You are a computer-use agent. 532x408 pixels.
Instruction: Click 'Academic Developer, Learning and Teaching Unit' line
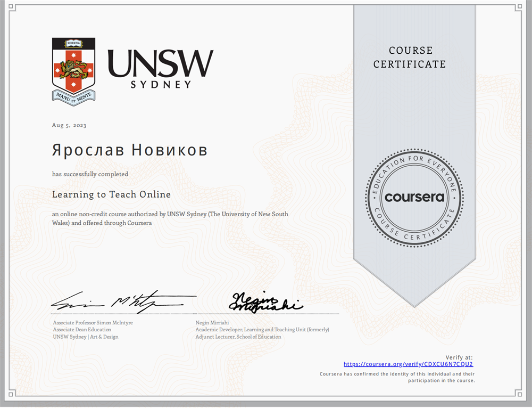click(x=262, y=330)
